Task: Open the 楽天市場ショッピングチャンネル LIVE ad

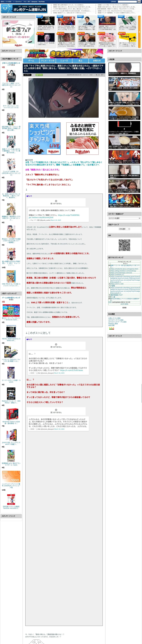Action: (44, 138)
